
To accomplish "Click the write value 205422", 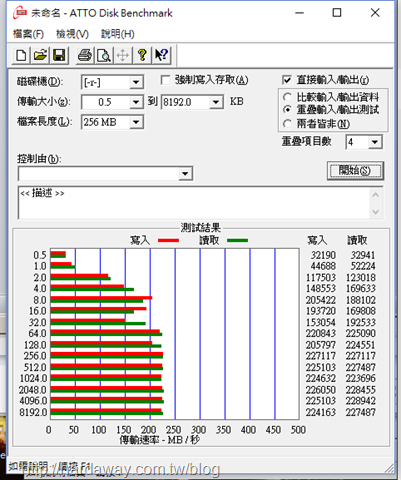I will click(321, 300).
